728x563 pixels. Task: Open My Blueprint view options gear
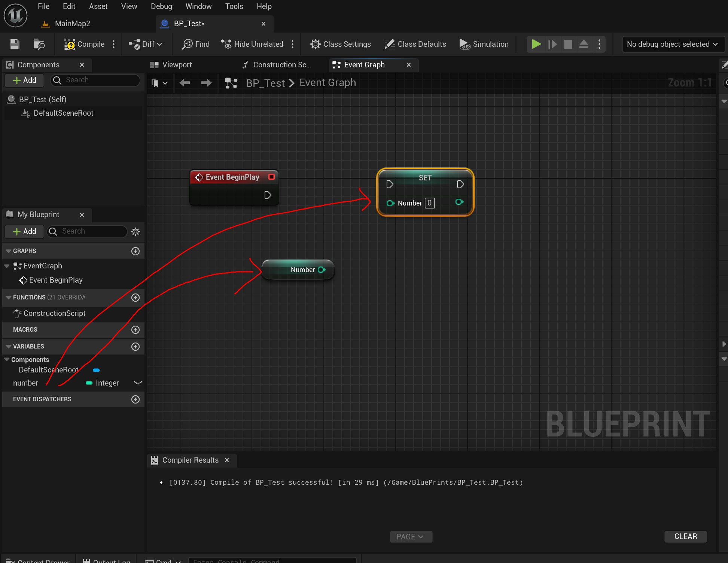(x=135, y=232)
